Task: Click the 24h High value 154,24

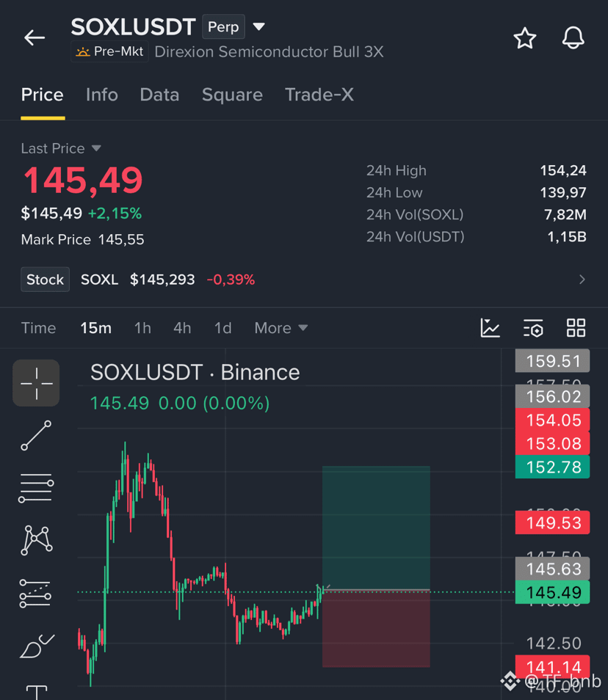Action: tap(563, 170)
